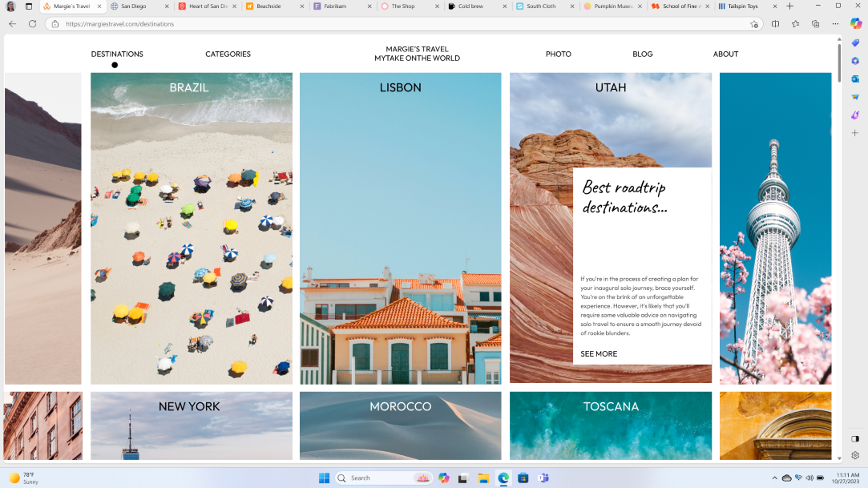Open the Settings and more menu
Image resolution: width=868 pixels, height=488 pixels.
[835, 25]
